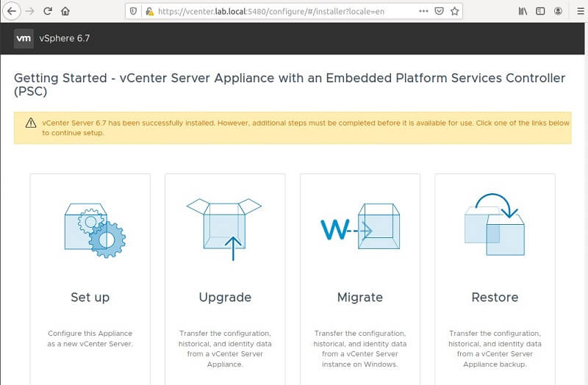Click the Migrate Windows-to-appliance icon
Screen dimensions: 588x385
[x=359, y=230]
